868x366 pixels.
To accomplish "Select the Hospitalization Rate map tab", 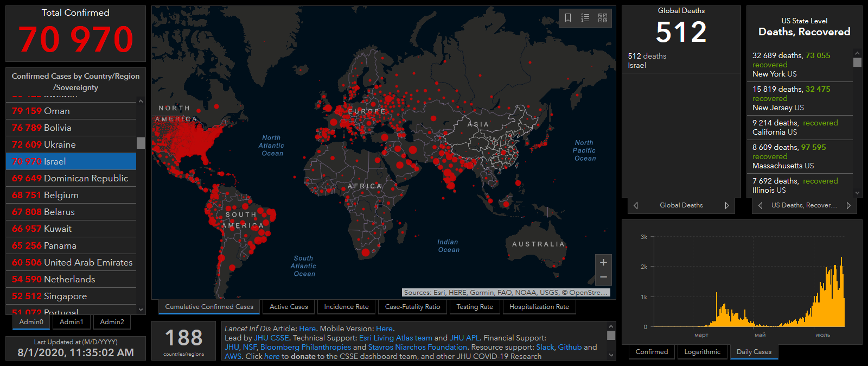I will 539,307.
